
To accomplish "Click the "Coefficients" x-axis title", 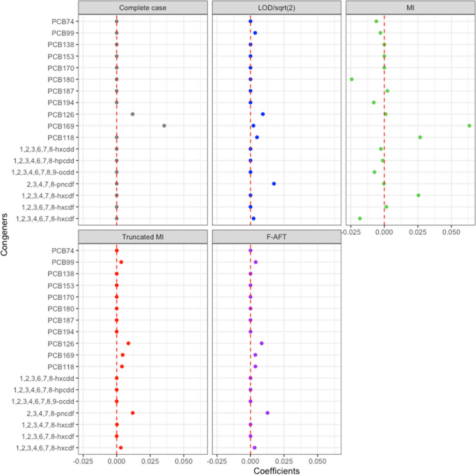I will point(277,469).
